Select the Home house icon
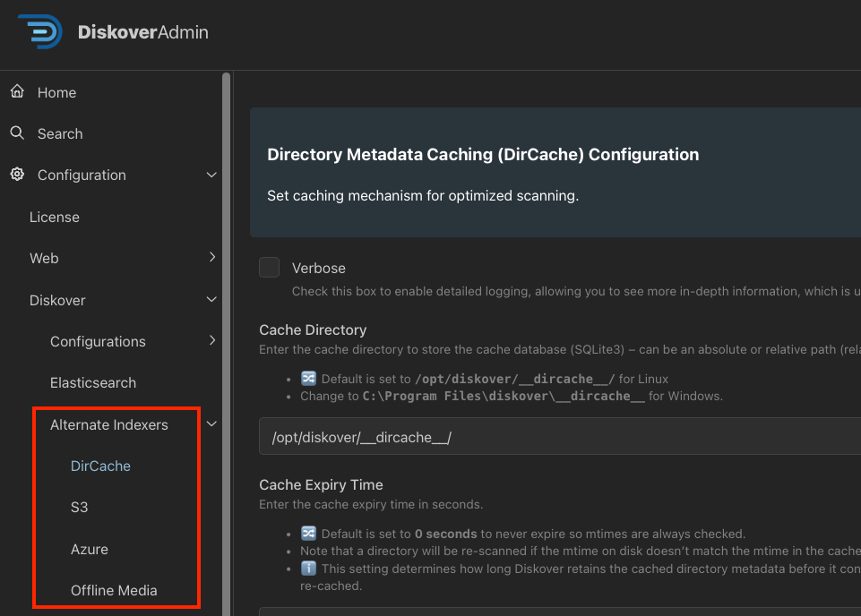Screen dimensions: 861x616 (x=17, y=91)
